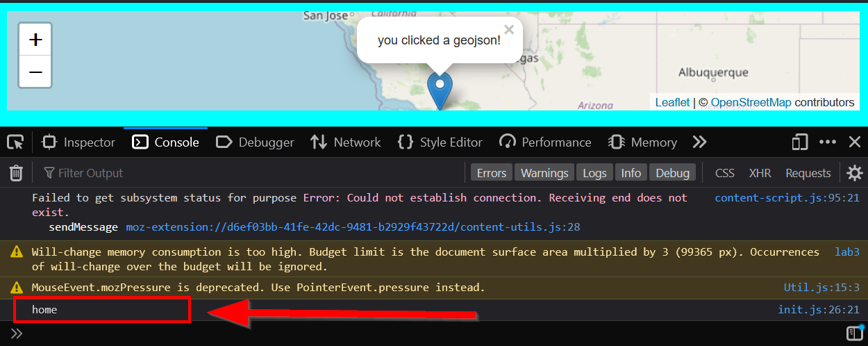Toggle the Warnings filter

(x=544, y=173)
